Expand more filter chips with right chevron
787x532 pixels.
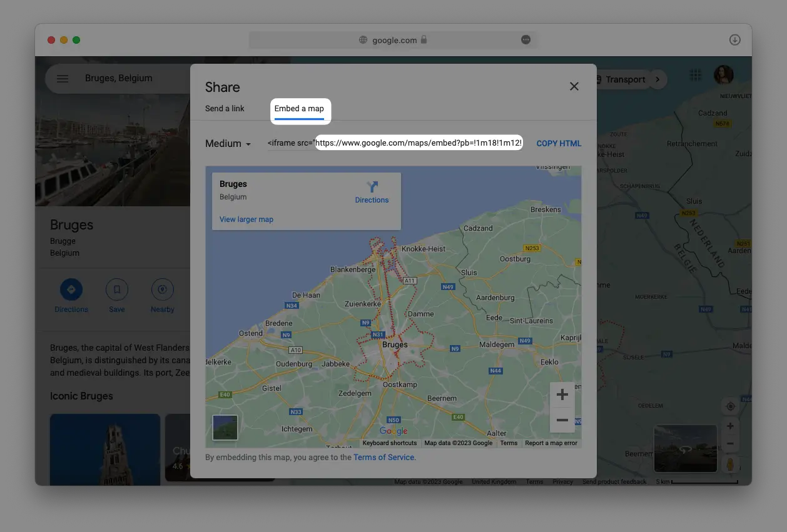tap(657, 79)
